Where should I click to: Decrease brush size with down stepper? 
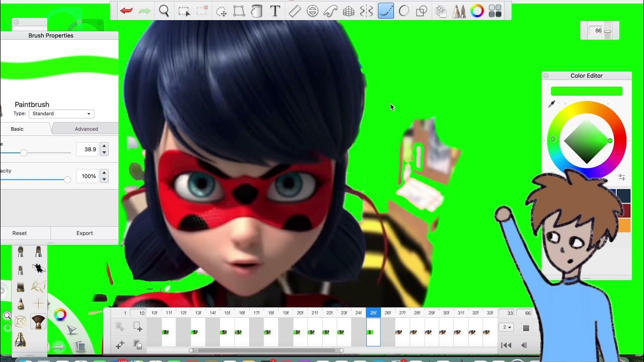[x=104, y=152]
